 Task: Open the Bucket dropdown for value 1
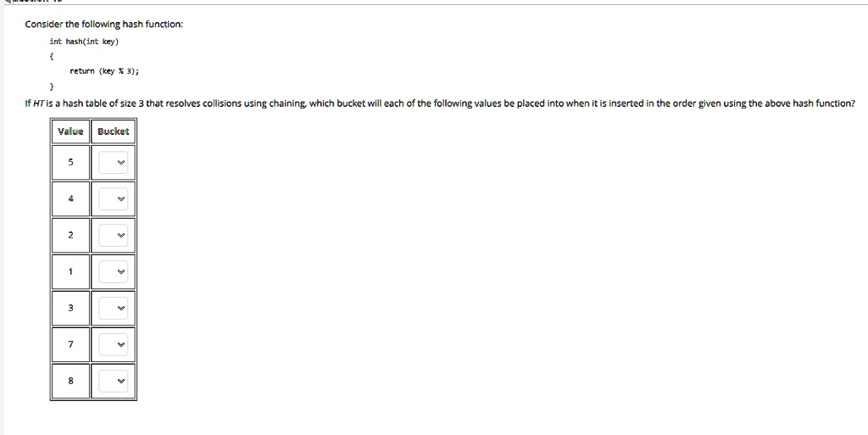click(114, 271)
